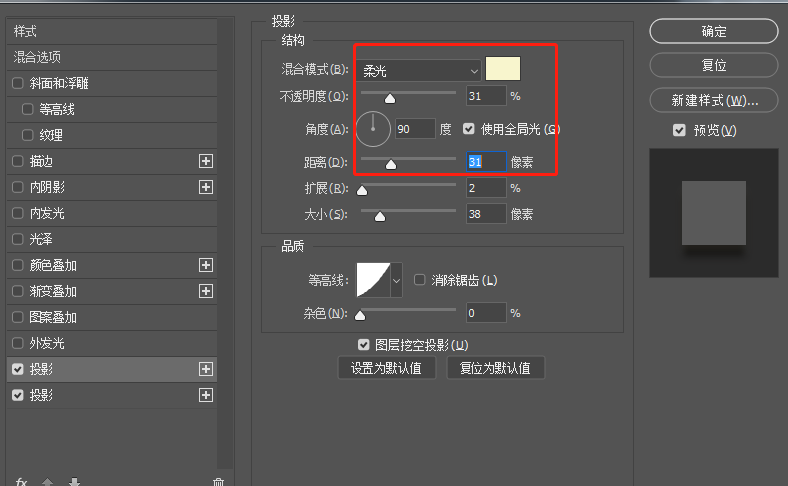Move effect up with the up arrow icon
The image size is (788, 486).
pos(48,482)
